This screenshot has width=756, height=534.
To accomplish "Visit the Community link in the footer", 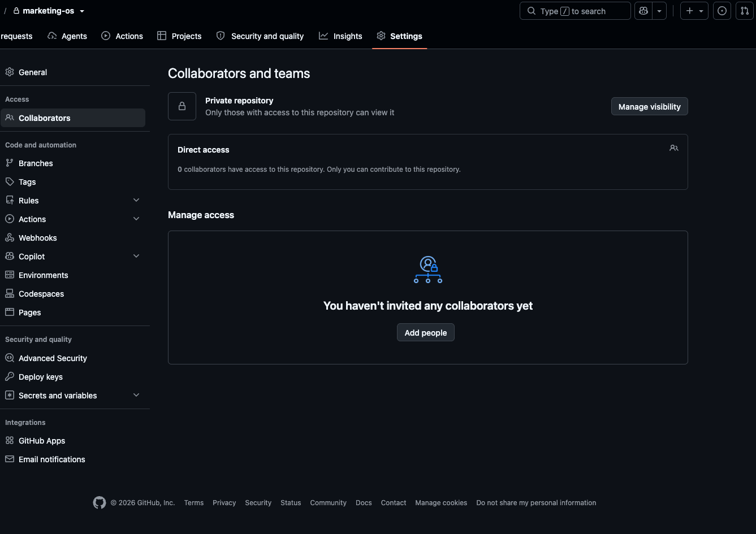I will [329, 503].
